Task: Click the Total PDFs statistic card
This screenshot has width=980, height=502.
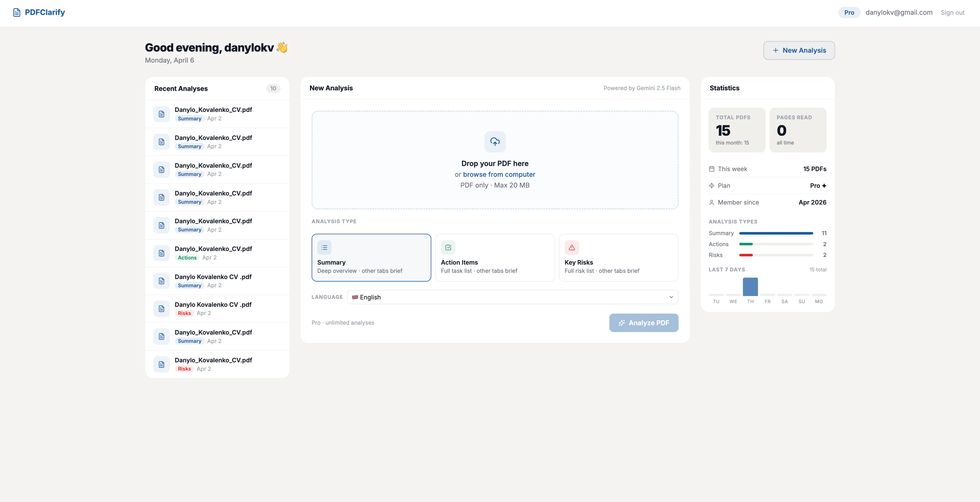Action: [x=737, y=130]
